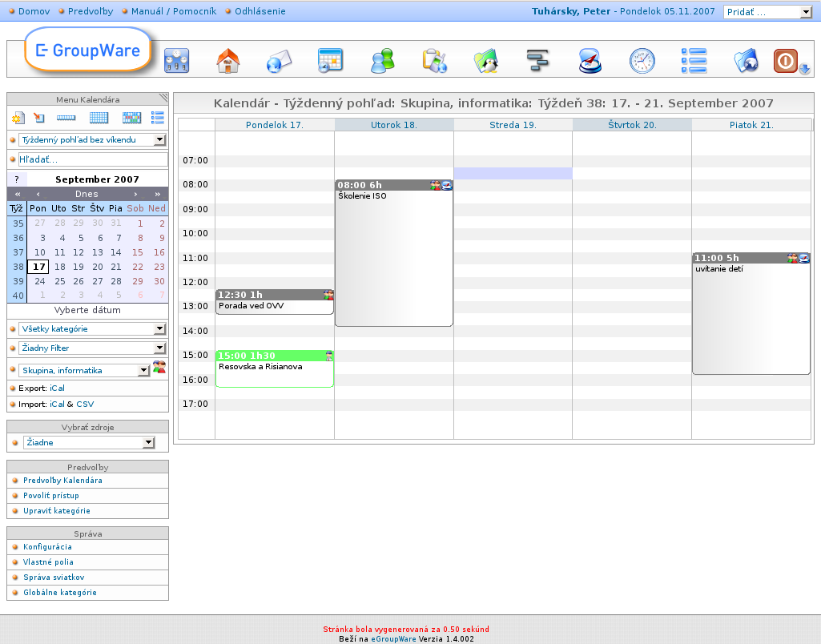821x644 pixels.
Task: Open the blue panel with dials icon
Action: [176, 60]
